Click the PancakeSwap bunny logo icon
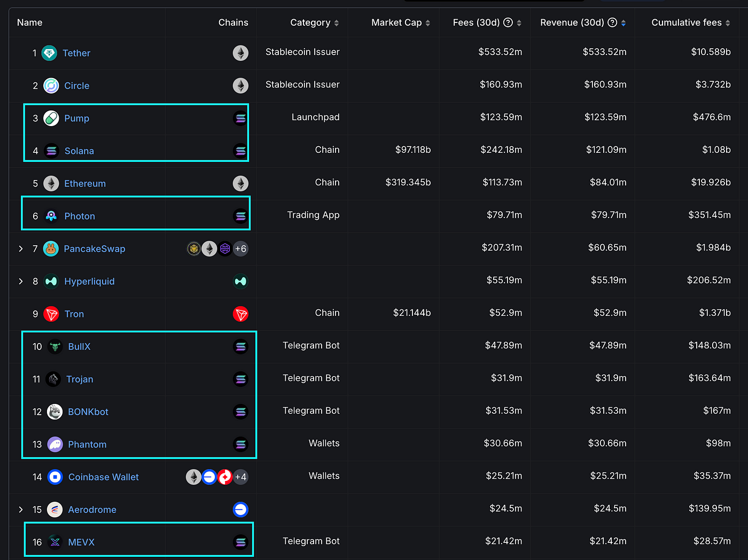This screenshot has width=748, height=560. 51,248
